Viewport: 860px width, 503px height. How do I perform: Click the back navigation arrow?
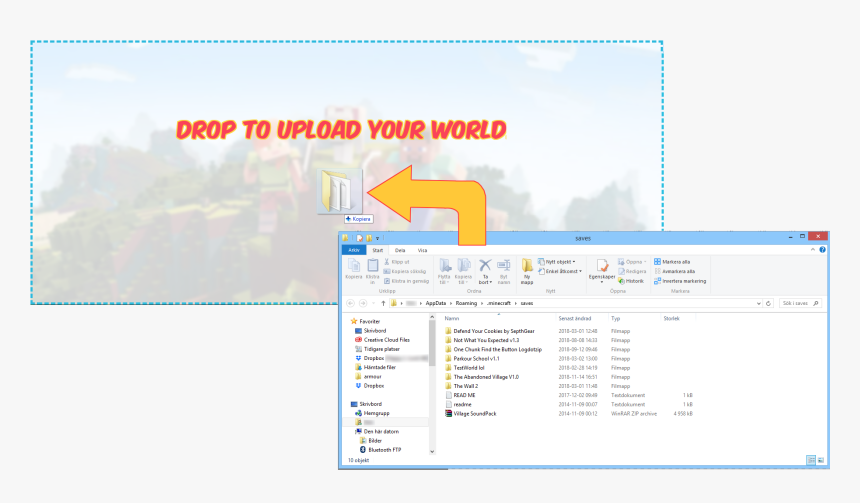pyautogui.click(x=350, y=303)
